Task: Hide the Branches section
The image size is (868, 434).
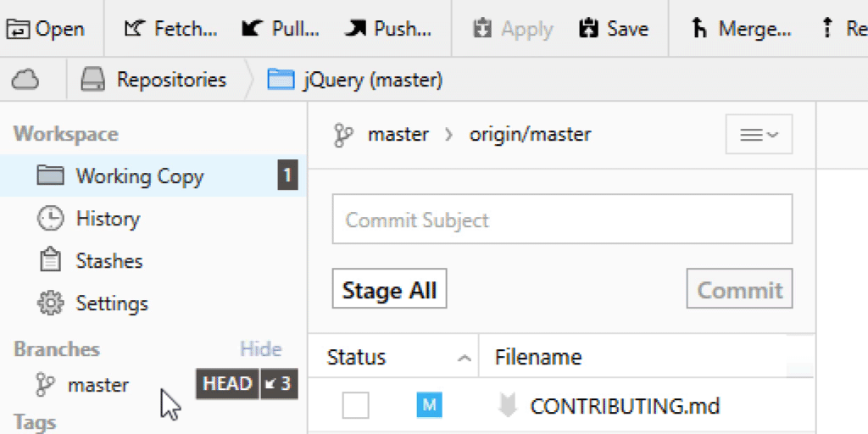Action: 260,349
